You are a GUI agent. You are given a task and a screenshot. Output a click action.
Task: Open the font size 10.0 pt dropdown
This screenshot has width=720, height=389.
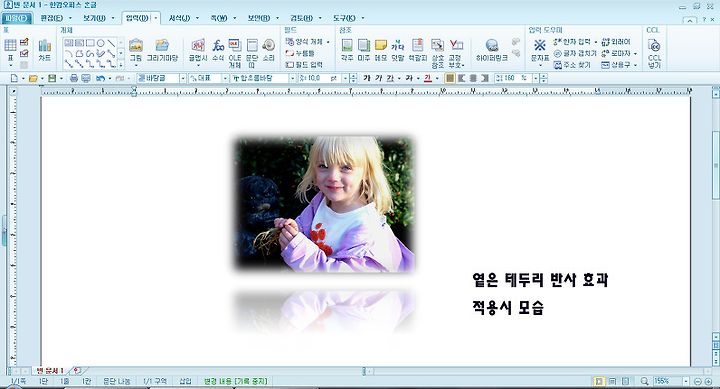point(345,79)
